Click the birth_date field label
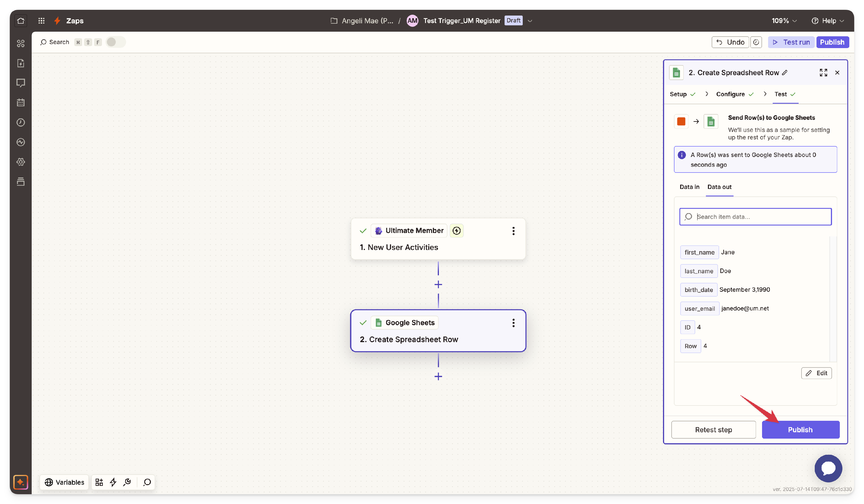864x504 pixels. [x=698, y=290]
